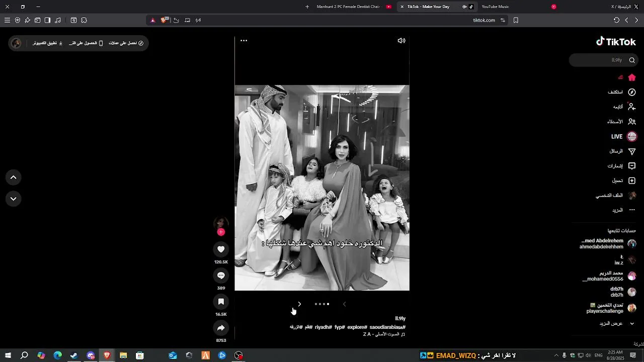The image size is (644, 362).
Task: Click Brave Rewards triangle icon
Action: [x=153, y=20]
